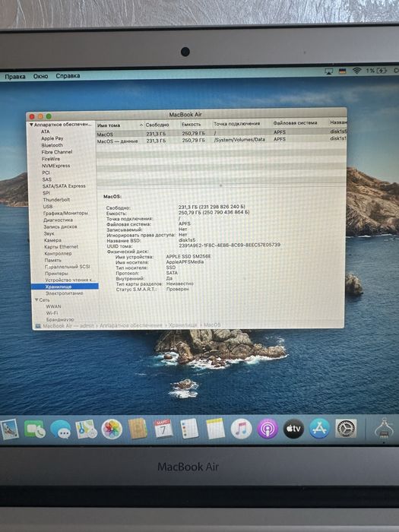This screenshot has height=532, width=399.
Task: Select the MacOS — данные volume row
Action: pos(221,140)
